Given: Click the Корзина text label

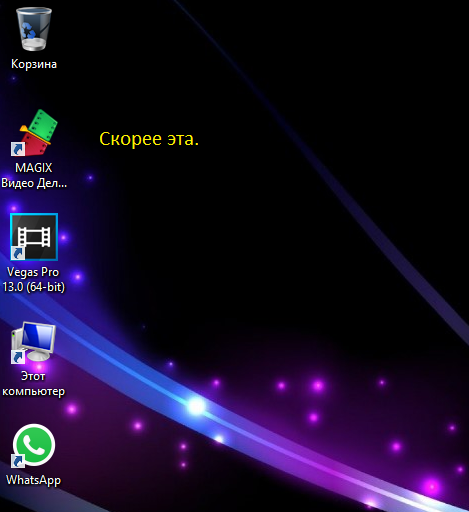Looking at the screenshot, I should coord(34,64).
